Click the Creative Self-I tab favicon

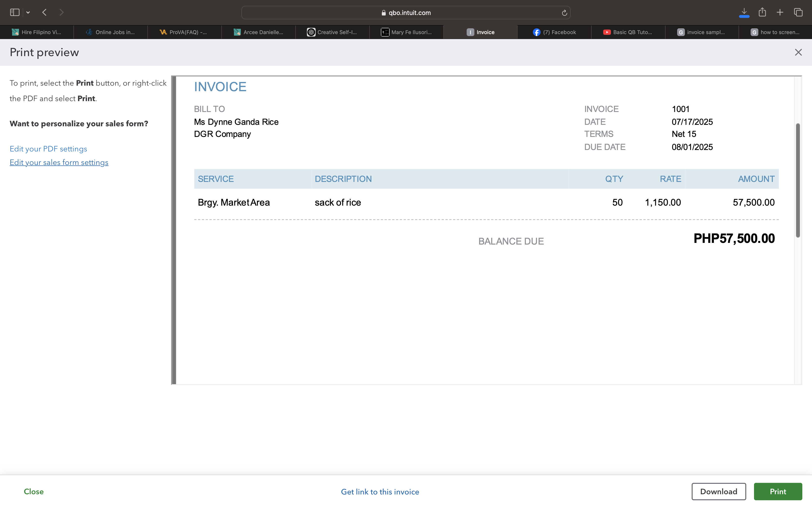pyautogui.click(x=311, y=32)
